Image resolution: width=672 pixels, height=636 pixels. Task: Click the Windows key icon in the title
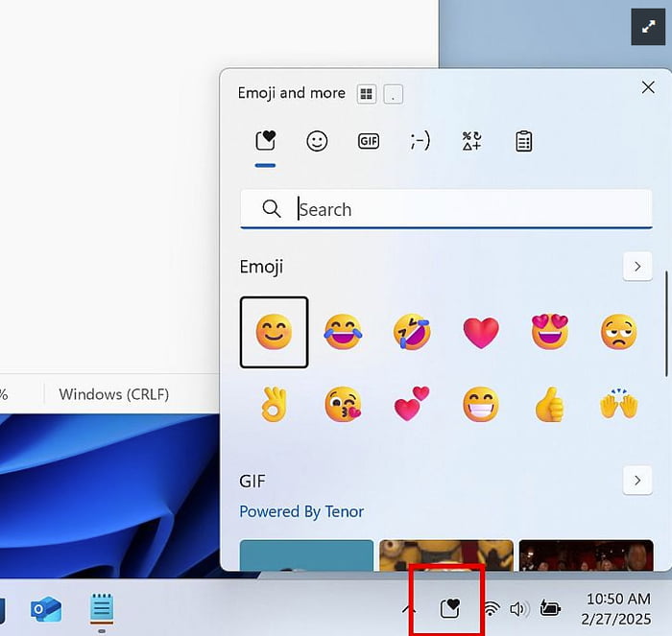367,94
